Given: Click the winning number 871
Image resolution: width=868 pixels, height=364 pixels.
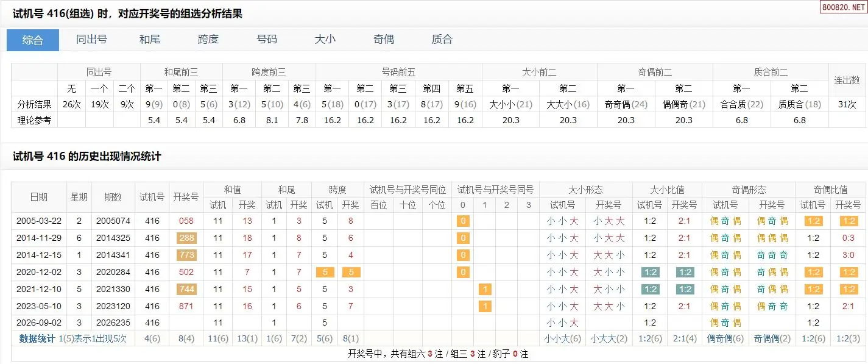Looking at the screenshot, I should click(186, 306).
